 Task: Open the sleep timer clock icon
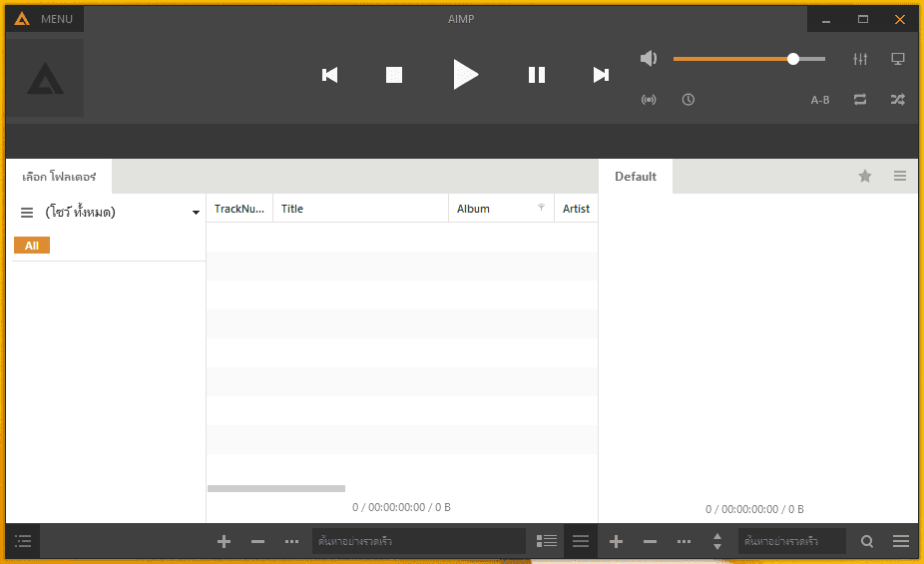point(688,100)
